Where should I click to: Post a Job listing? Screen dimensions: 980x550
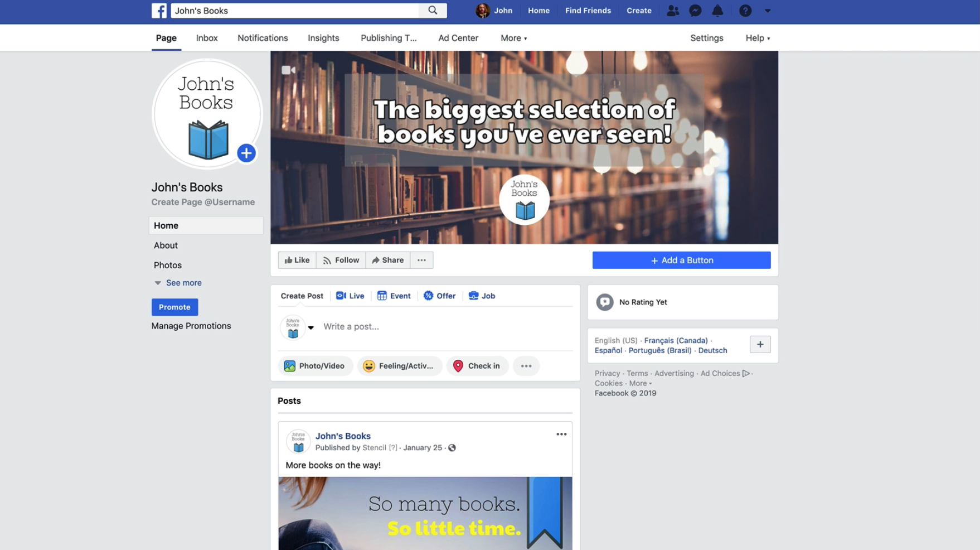pos(482,296)
